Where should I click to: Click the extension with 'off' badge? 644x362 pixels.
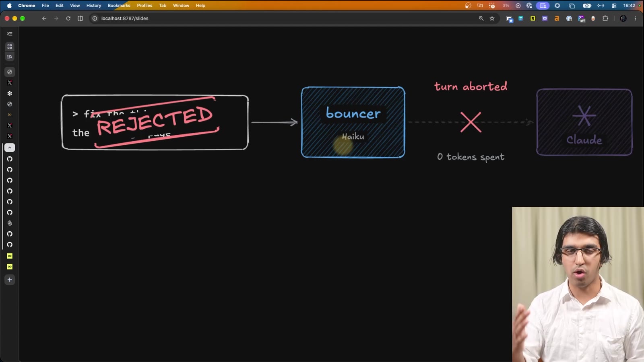[581, 19]
